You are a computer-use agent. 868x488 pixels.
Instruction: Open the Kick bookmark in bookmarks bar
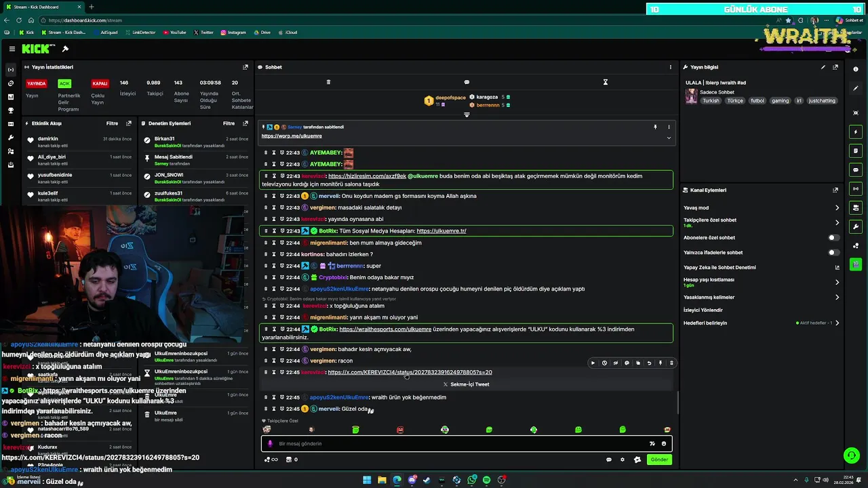tap(26, 33)
